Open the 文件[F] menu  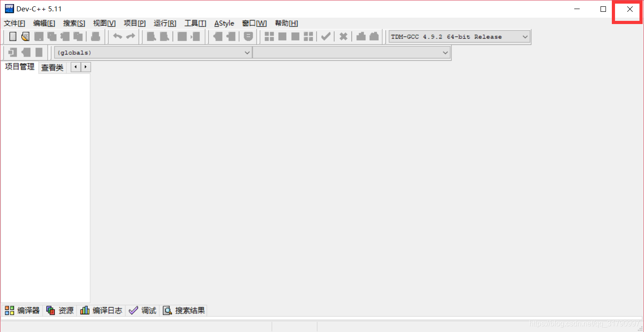(x=14, y=23)
